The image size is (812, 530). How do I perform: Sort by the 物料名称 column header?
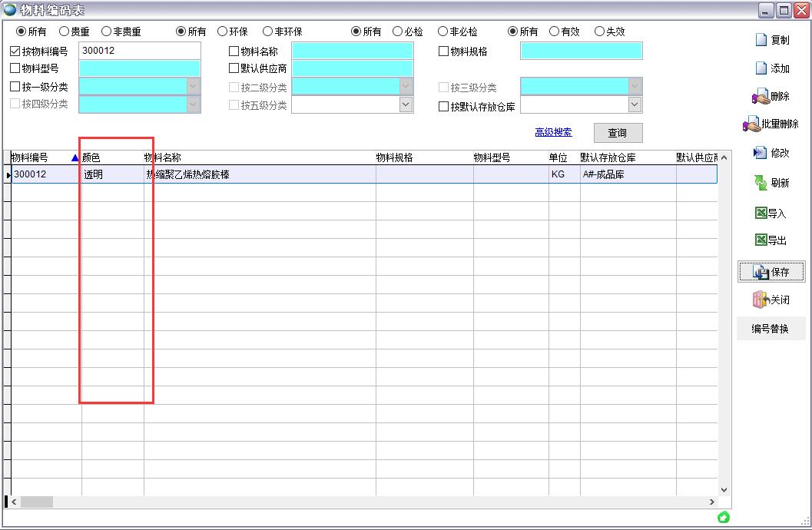pyautogui.click(x=161, y=157)
